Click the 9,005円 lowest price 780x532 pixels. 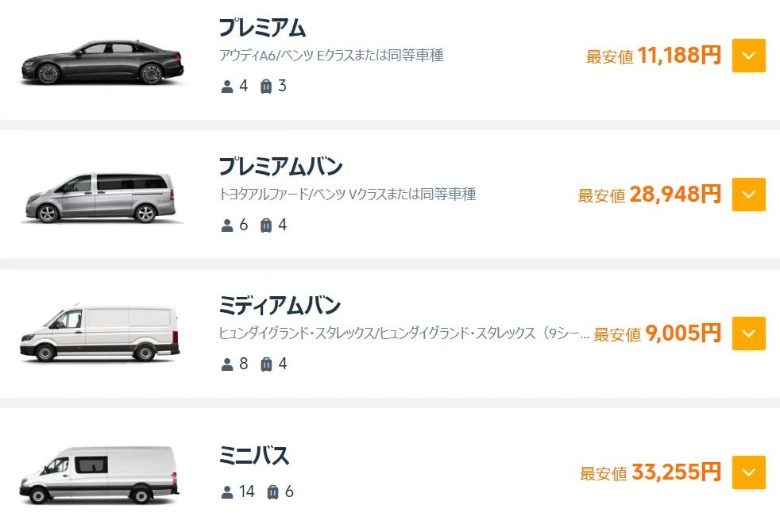click(683, 333)
